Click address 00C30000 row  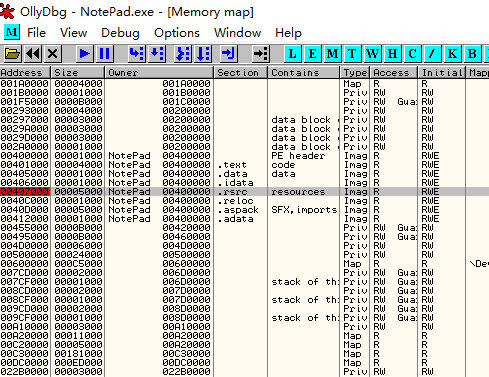24,354
